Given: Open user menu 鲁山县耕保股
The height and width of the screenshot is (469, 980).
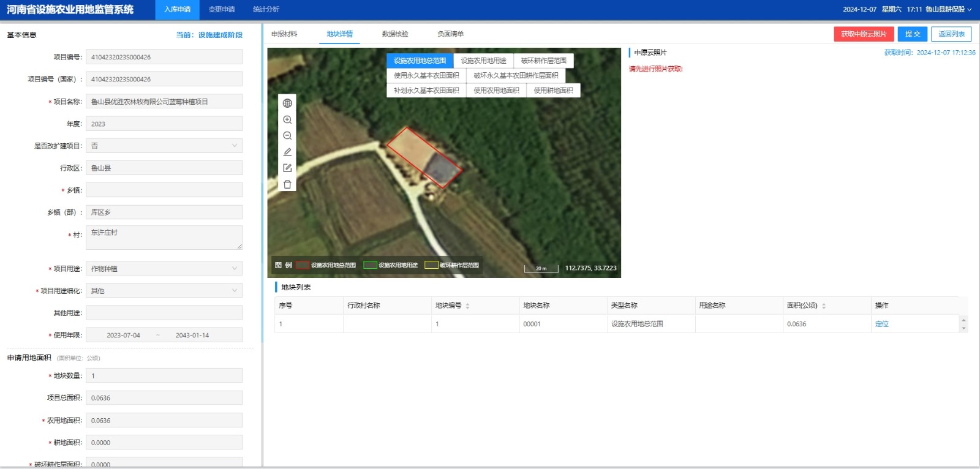Looking at the screenshot, I should [948, 9].
